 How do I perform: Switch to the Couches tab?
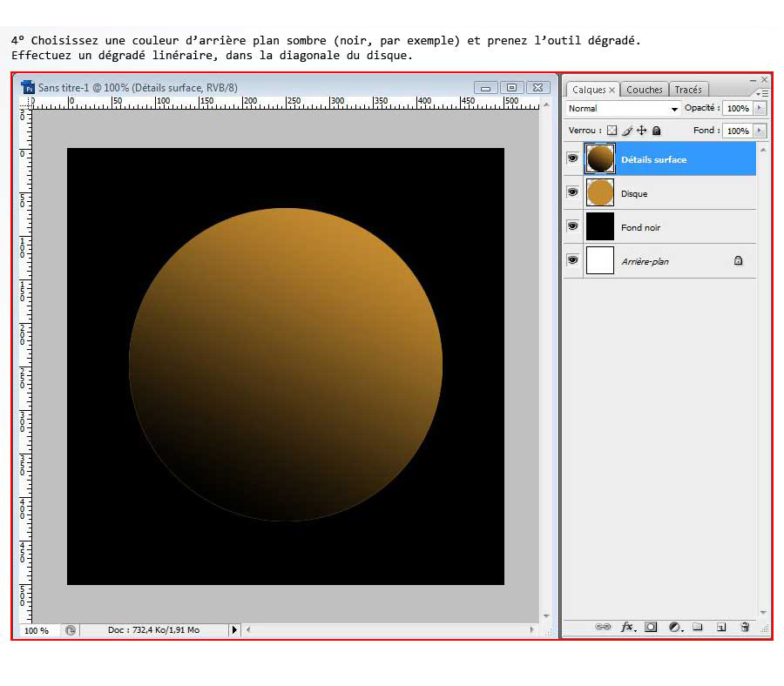[645, 90]
